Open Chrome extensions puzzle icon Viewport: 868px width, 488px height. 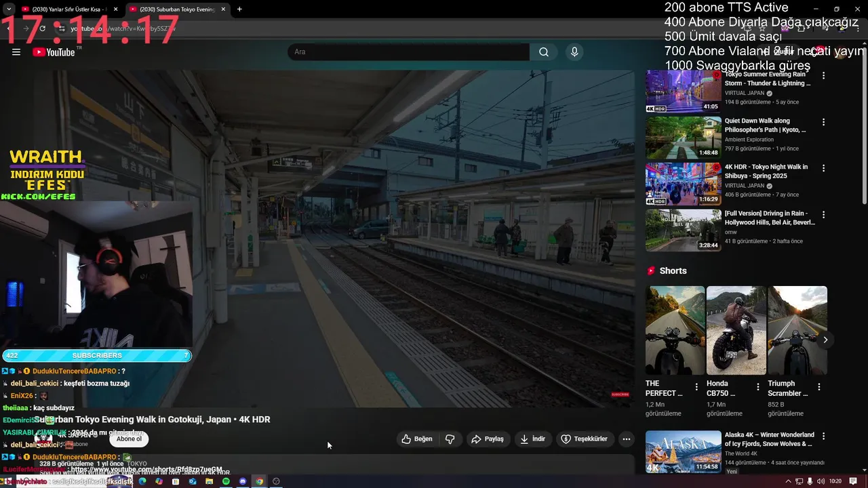click(801, 29)
